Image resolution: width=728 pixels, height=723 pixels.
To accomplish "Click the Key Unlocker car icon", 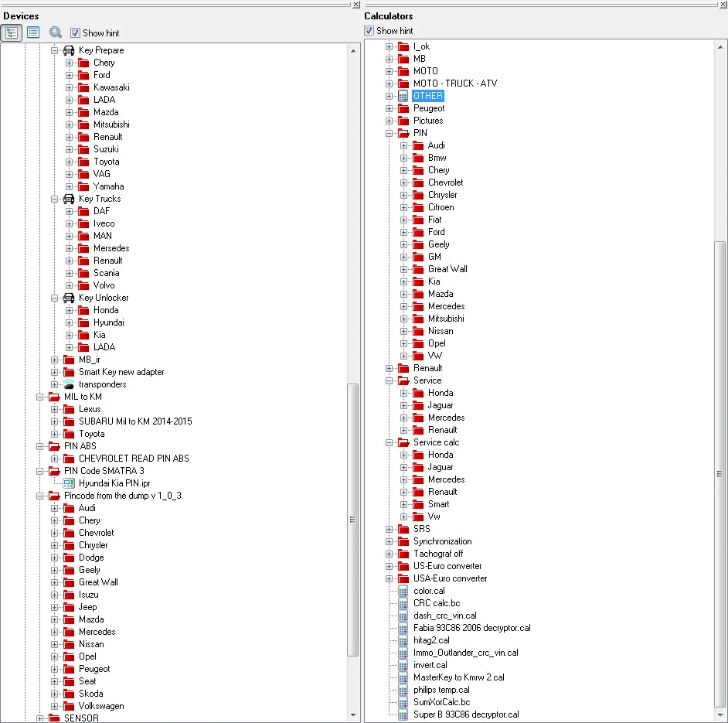I will [69, 298].
